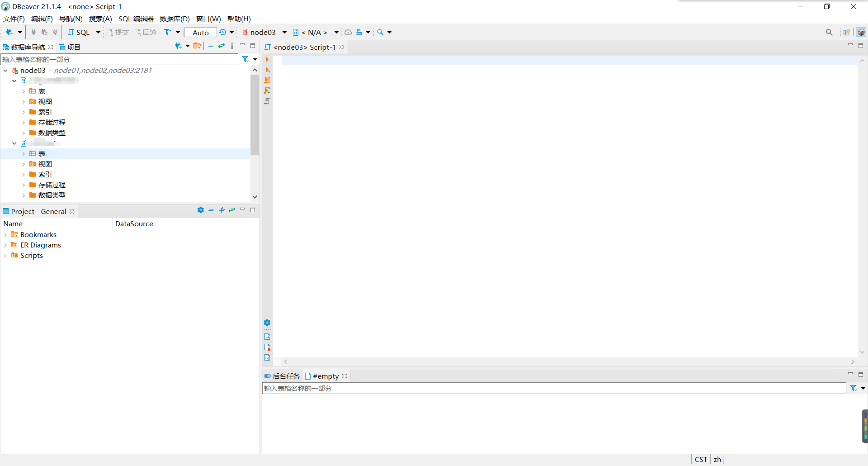Open dropdown arrow next to SQL button
868x466 pixels.
click(98, 32)
